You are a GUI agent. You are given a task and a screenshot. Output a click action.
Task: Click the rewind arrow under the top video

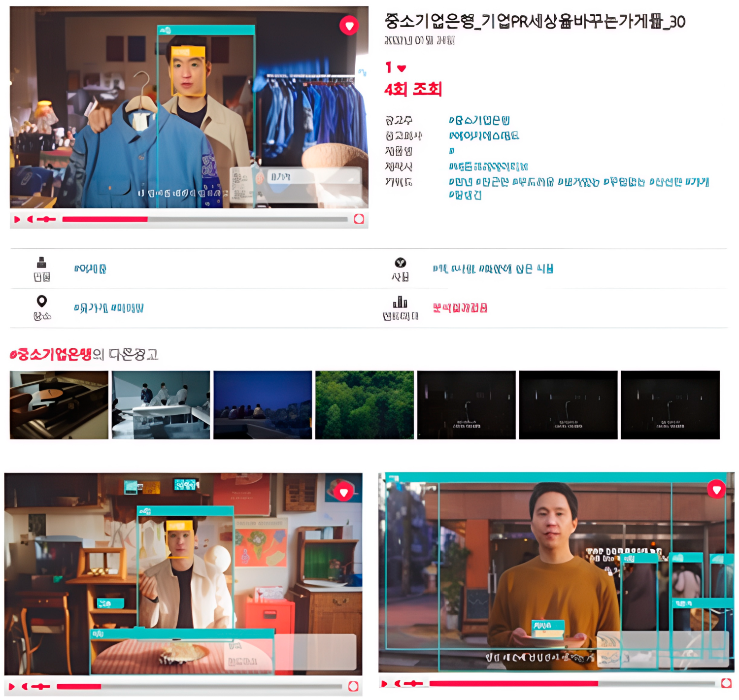(x=30, y=219)
